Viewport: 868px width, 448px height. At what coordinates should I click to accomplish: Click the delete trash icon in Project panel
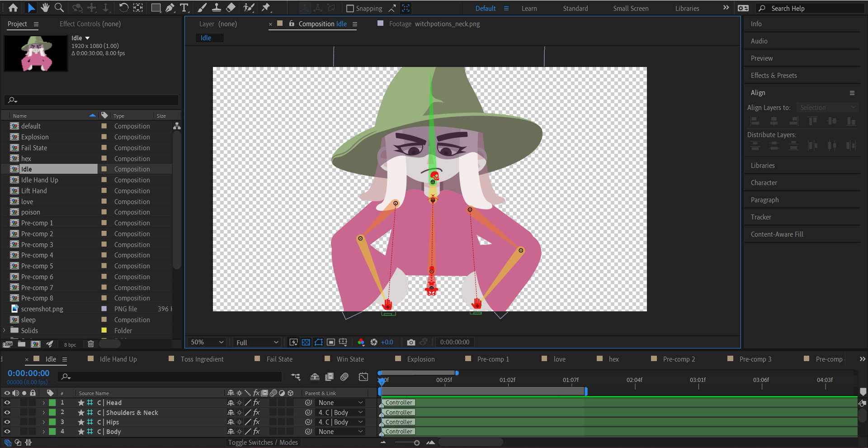coord(90,344)
